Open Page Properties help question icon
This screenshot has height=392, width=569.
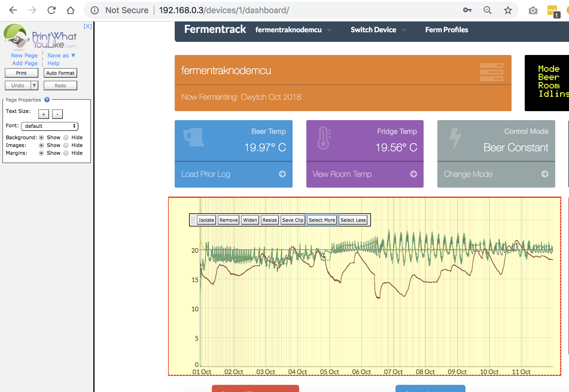tap(47, 99)
